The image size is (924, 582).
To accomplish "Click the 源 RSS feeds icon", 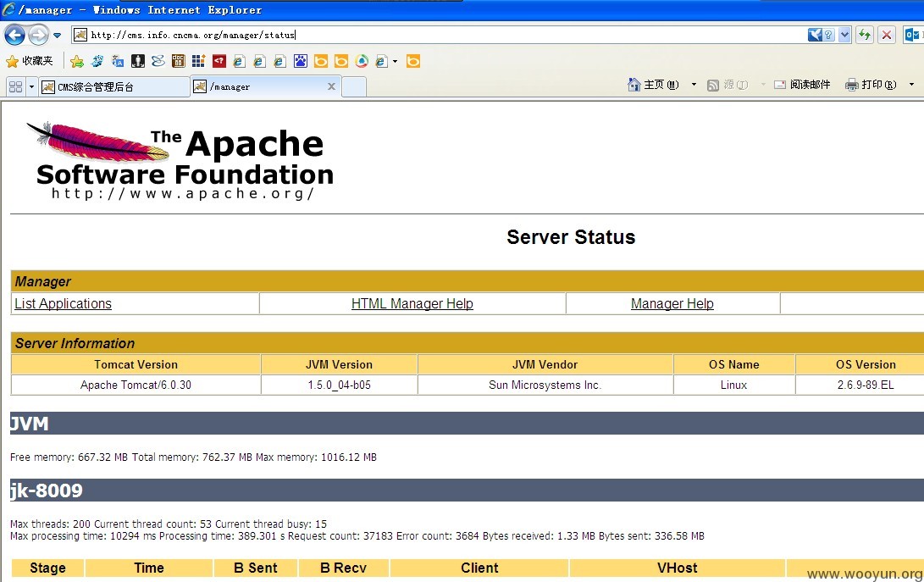I will (713, 85).
